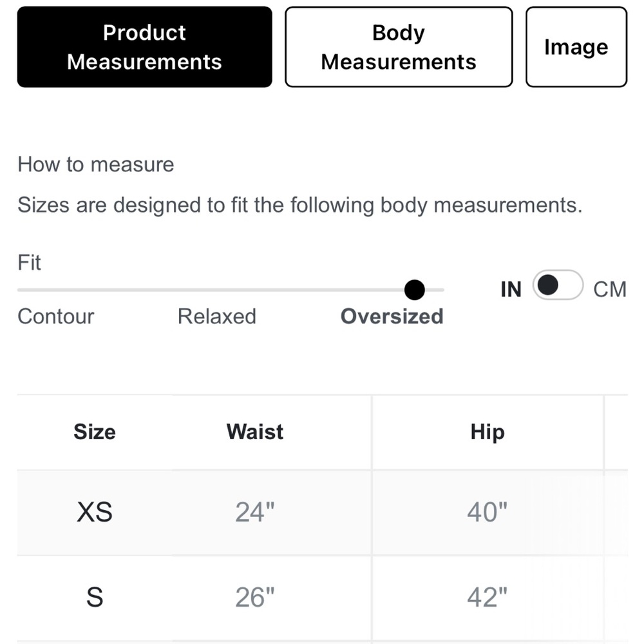
Task: Select the S size row
Action: [x=323, y=598]
